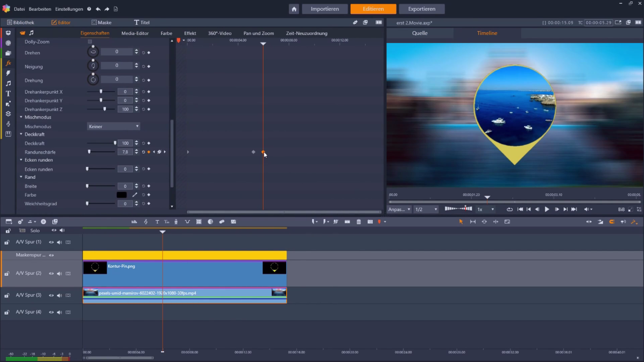Lock A/V Spur (3) with the padlock
The height and width of the screenshot is (362, 644).
(x=7, y=295)
